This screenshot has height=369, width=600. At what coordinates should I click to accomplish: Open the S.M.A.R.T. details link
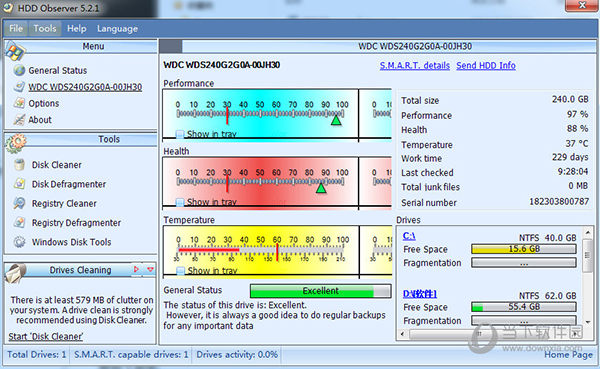coord(415,65)
